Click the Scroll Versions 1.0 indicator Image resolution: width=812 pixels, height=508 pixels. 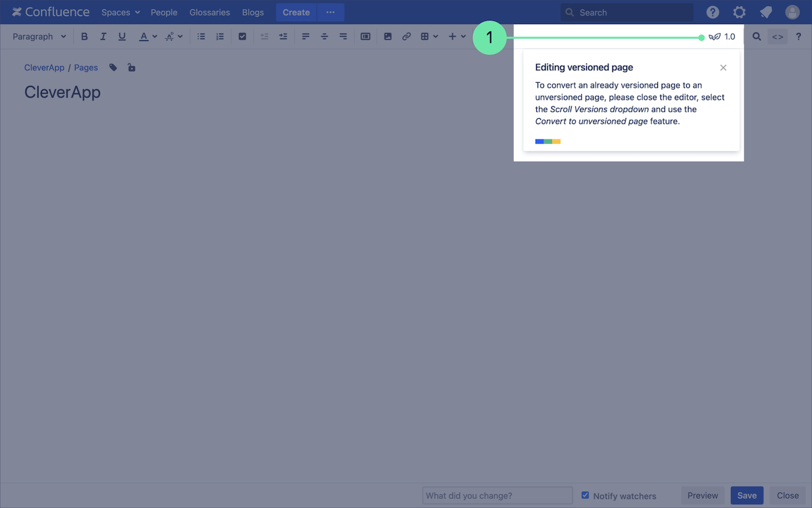(x=722, y=37)
